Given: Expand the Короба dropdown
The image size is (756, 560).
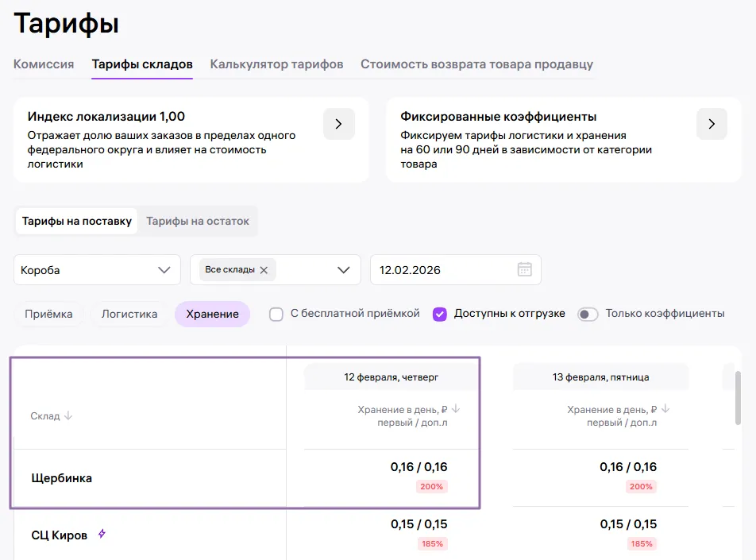Looking at the screenshot, I should (x=164, y=270).
